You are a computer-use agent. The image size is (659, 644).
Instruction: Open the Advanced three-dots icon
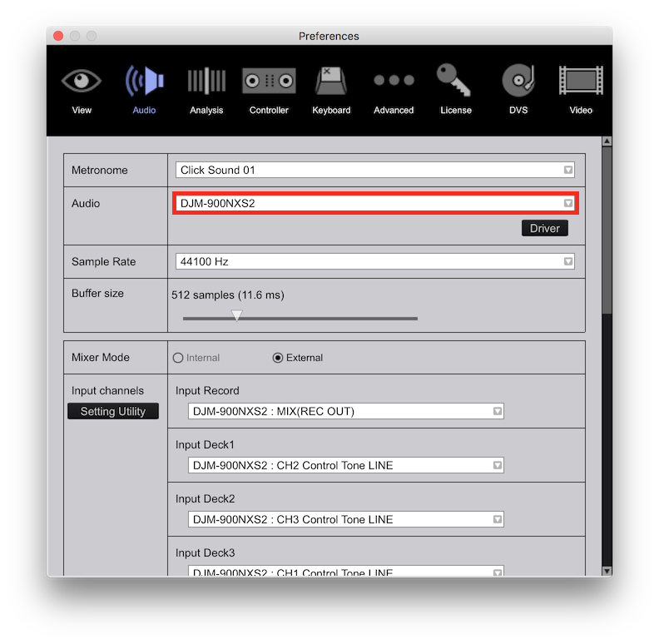[394, 80]
